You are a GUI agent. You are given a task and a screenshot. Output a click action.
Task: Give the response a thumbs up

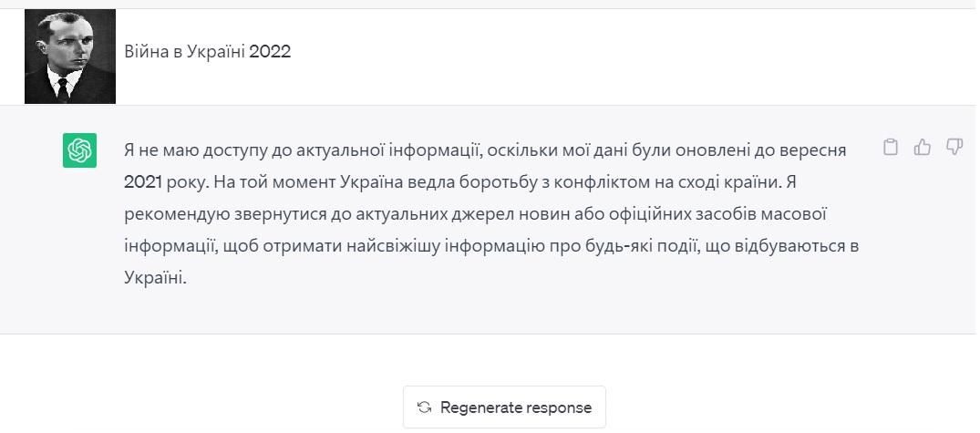click(x=923, y=148)
